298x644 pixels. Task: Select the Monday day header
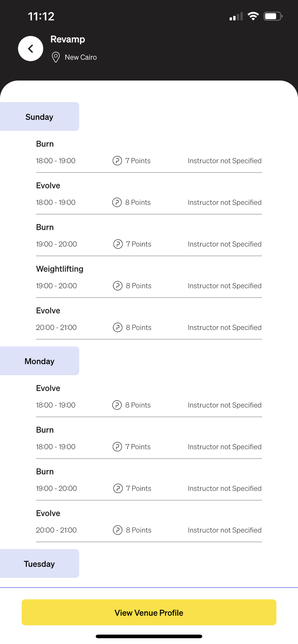(39, 361)
